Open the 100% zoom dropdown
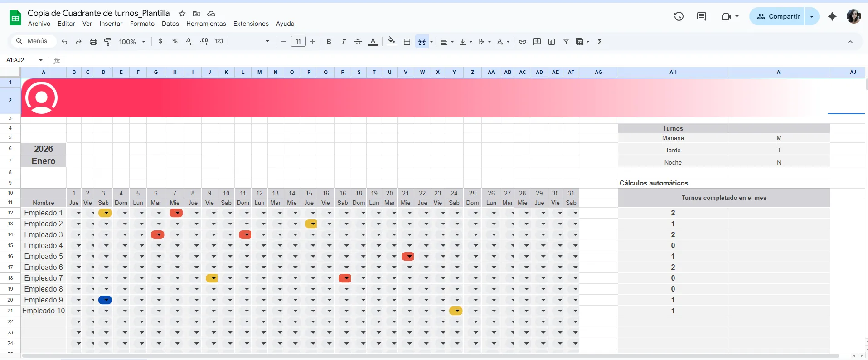The width and height of the screenshot is (868, 360). pyautogui.click(x=132, y=42)
